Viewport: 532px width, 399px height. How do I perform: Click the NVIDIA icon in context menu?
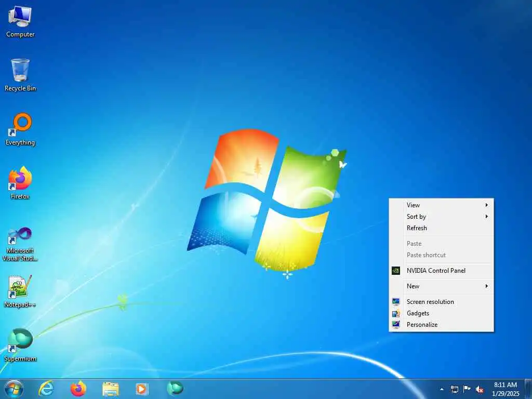coord(395,270)
